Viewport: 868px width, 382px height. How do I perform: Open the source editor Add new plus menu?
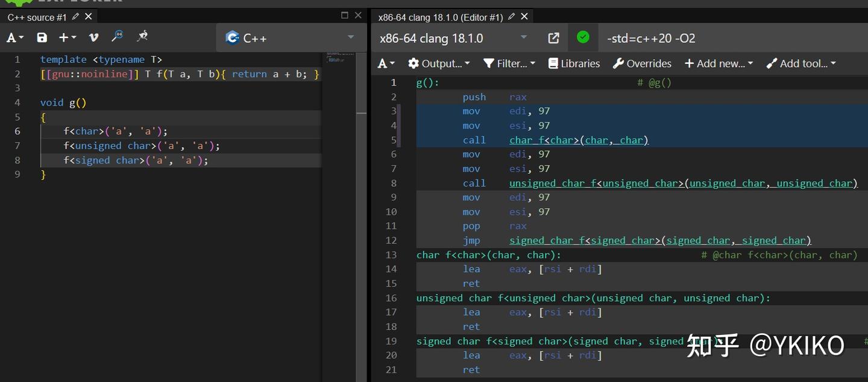tap(68, 38)
